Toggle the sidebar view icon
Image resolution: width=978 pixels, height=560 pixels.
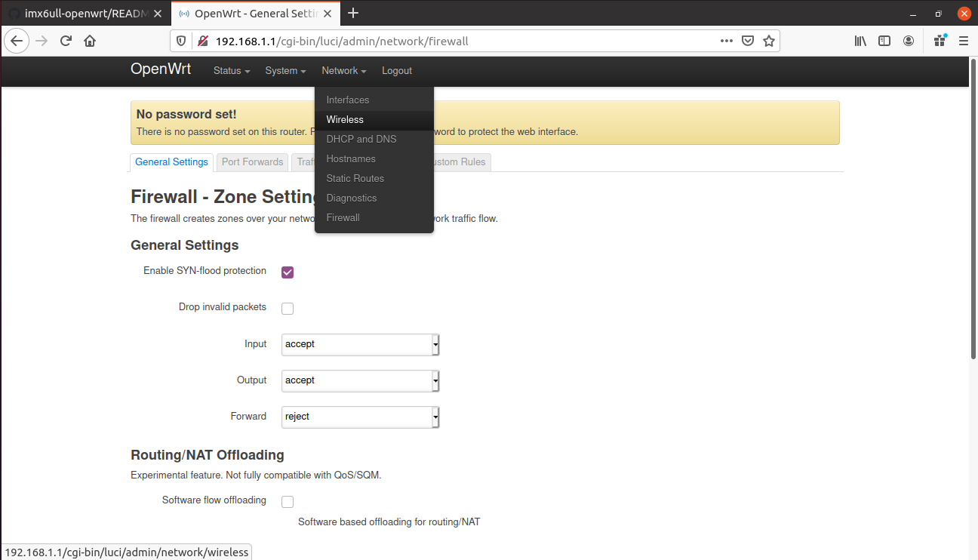click(884, 41)
